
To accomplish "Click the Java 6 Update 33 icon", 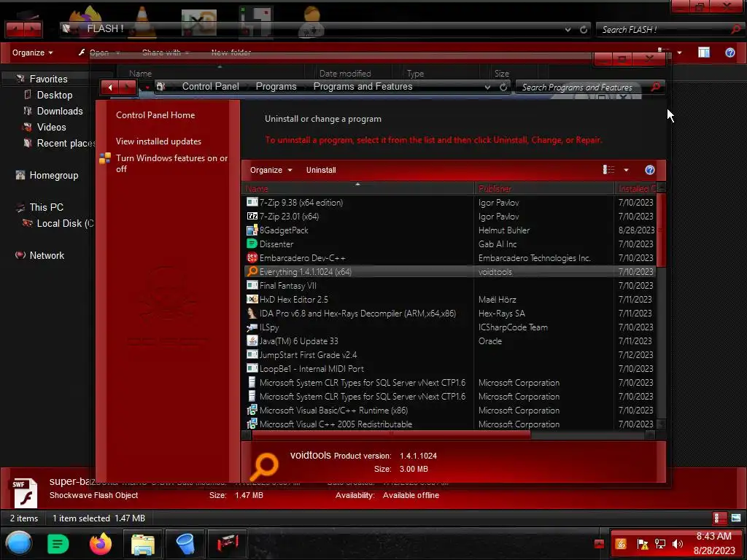I will tap(252, 341).
